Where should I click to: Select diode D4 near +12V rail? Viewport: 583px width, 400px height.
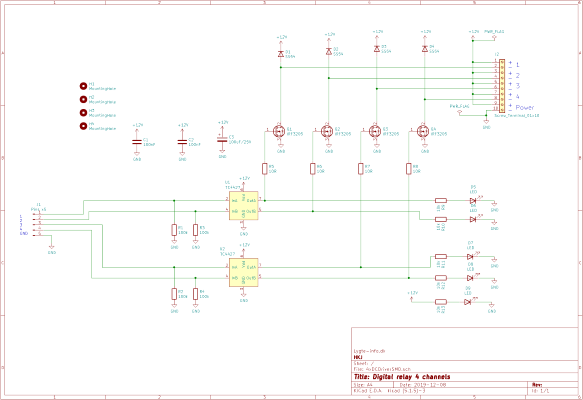tap(425, 49)
